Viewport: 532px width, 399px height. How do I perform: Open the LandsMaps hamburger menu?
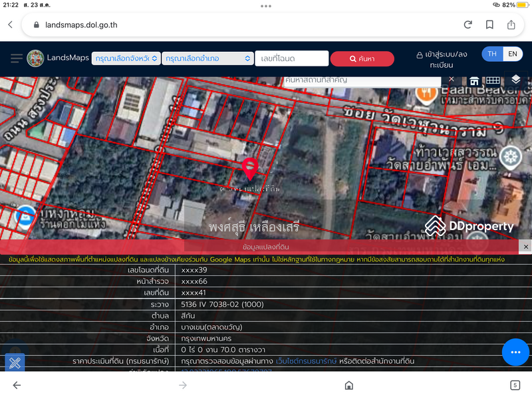pyautogui.click(x=16, y=59)
